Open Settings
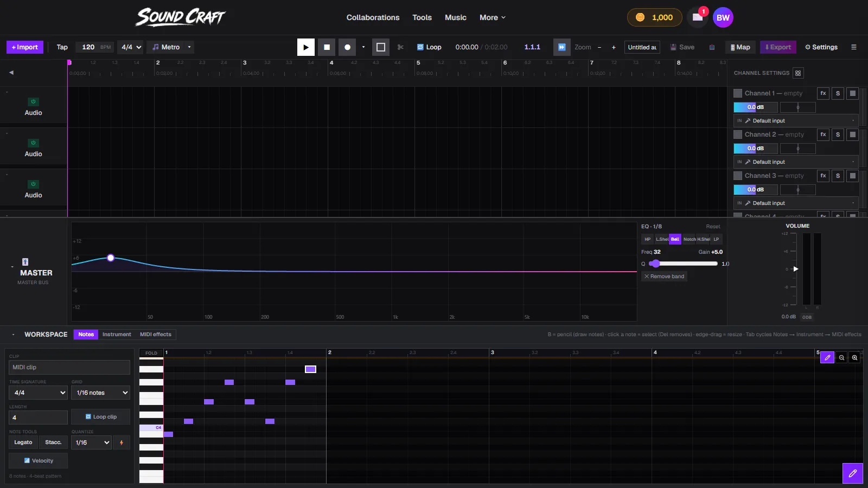 [821, 47]
